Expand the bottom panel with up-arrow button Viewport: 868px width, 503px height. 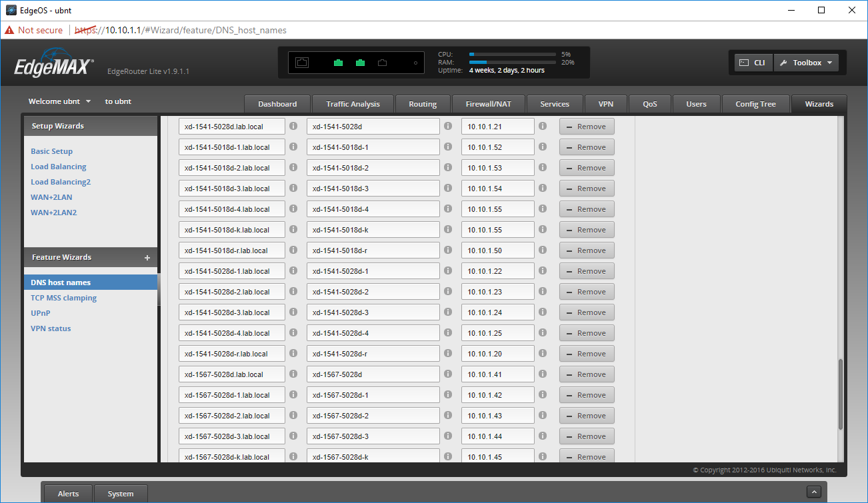point(813,492)
